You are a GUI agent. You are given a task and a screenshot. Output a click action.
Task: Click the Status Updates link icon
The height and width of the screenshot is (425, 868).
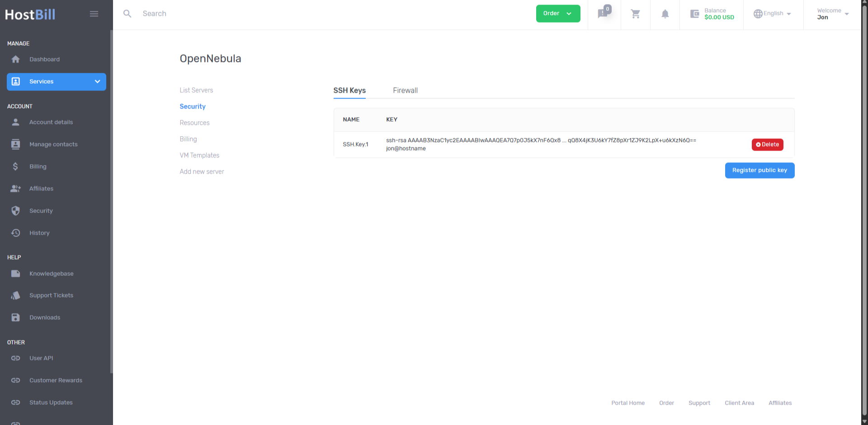[16, 402]
